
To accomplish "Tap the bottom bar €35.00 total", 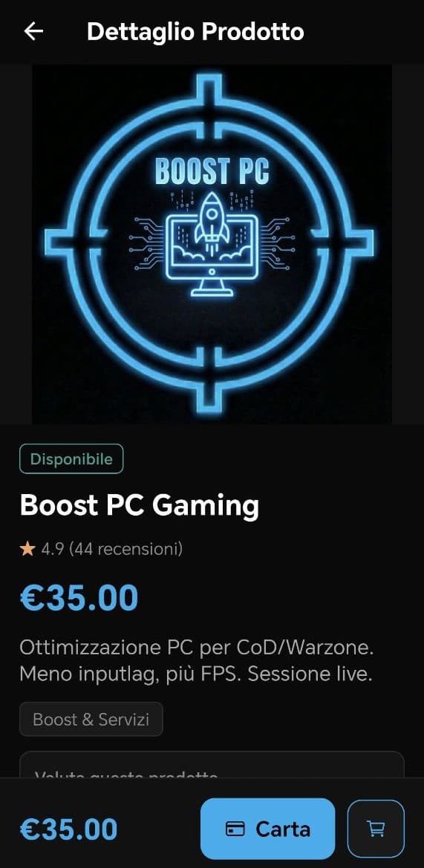I will [x=69, y=829].
